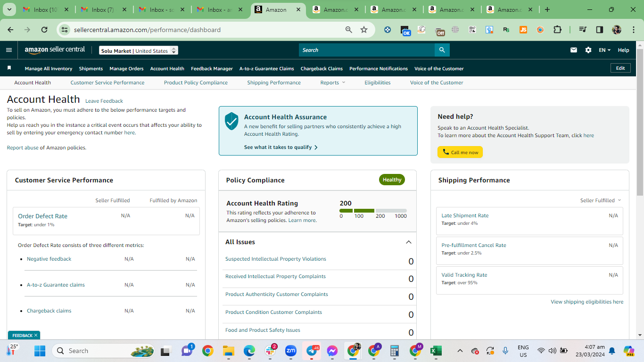The width and height of the screenshot is (644, 362).
Task: Open the Chrome Extensions puzzle icon
Action: (557, 30)
